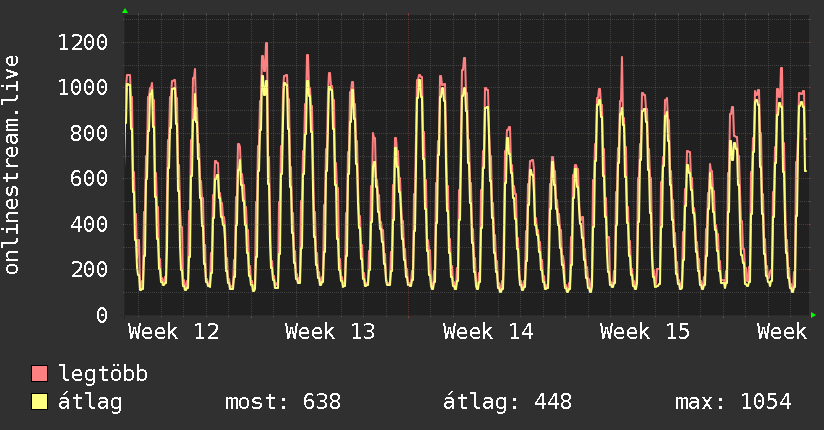Click the 'max: 1054' statistic

[x=733, y=402]
